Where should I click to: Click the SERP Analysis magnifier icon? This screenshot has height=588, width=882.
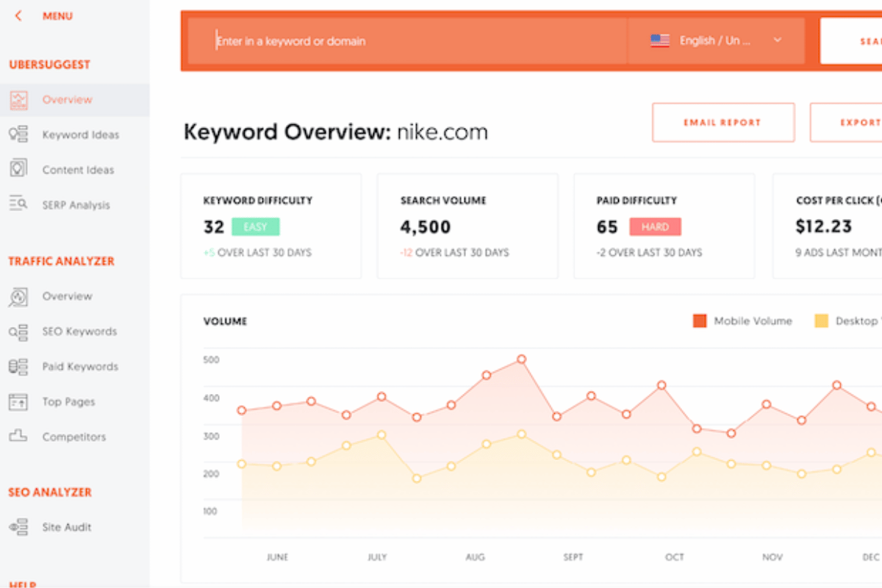18,204
